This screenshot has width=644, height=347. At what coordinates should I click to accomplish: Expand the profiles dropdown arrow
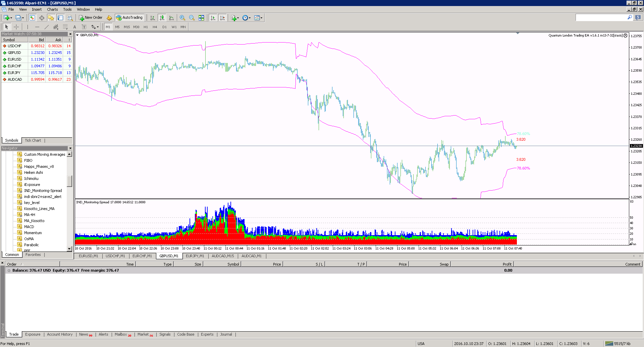click(x=23, y=18)
